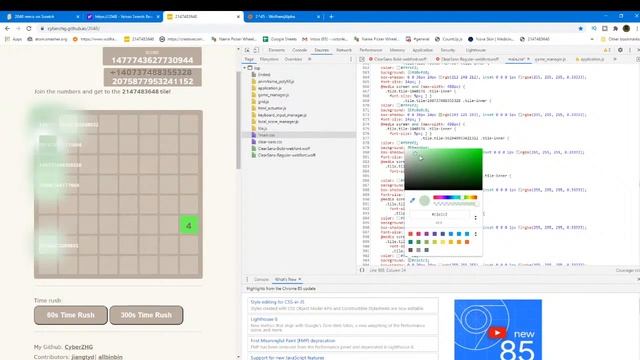Open the CyberZHG GitHub link
640x360 pixels.
(x=79, y=347)
